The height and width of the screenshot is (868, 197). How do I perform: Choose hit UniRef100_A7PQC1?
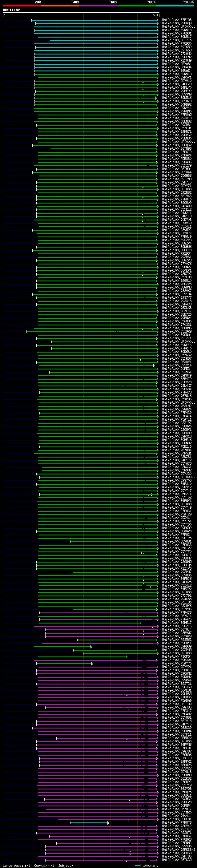(x=177, y=511)
